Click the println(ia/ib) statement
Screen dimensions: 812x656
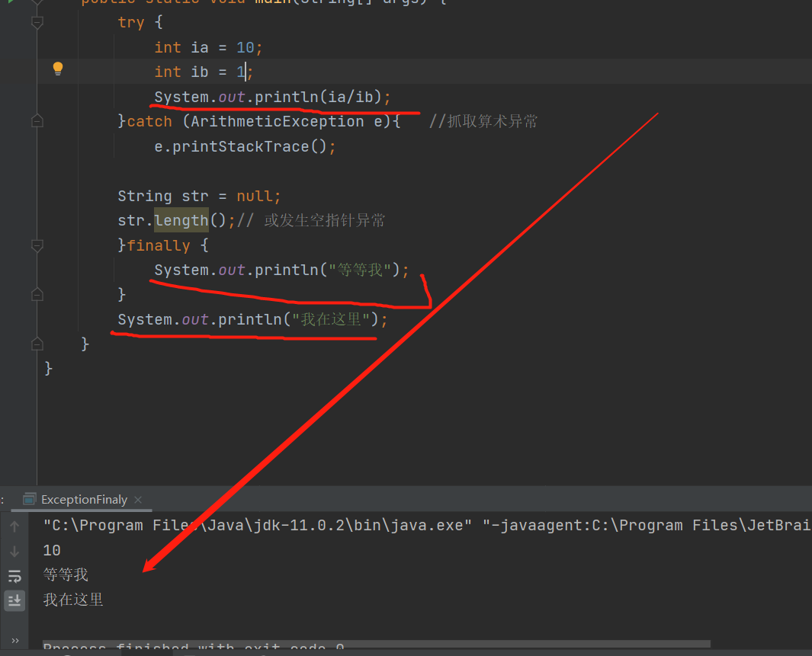[272, 98]
